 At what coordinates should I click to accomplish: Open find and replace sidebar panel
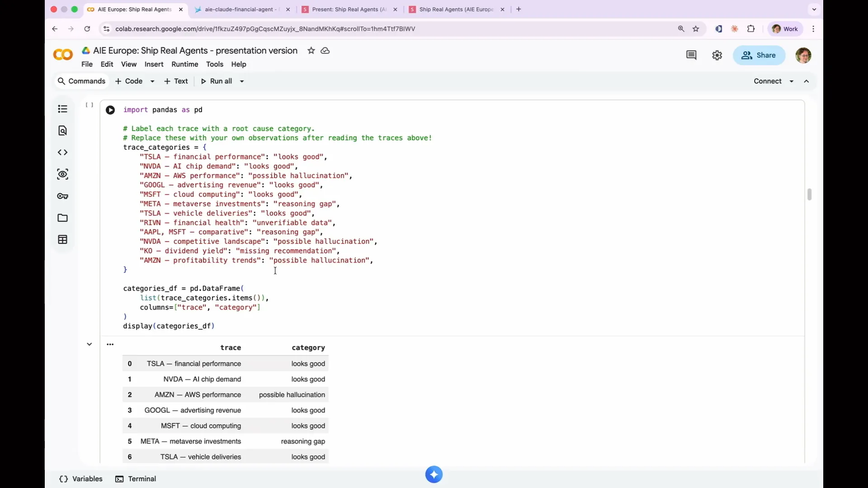[63, 131]
